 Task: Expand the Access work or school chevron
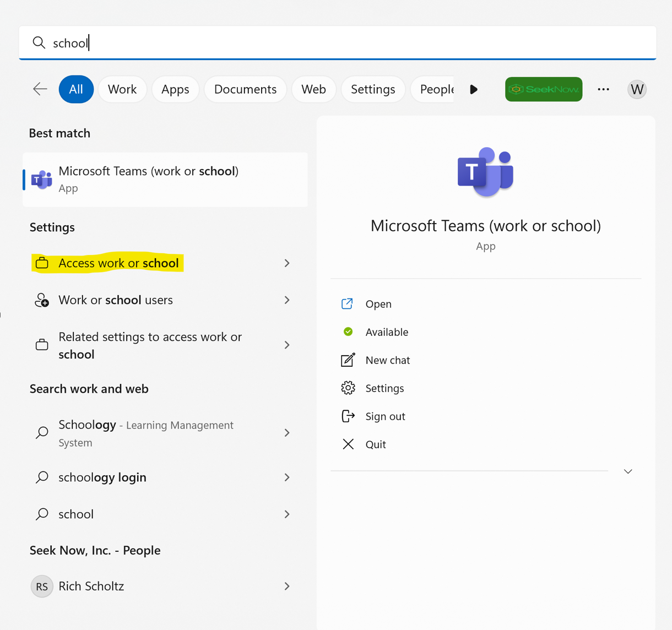[x=287, y=263]
